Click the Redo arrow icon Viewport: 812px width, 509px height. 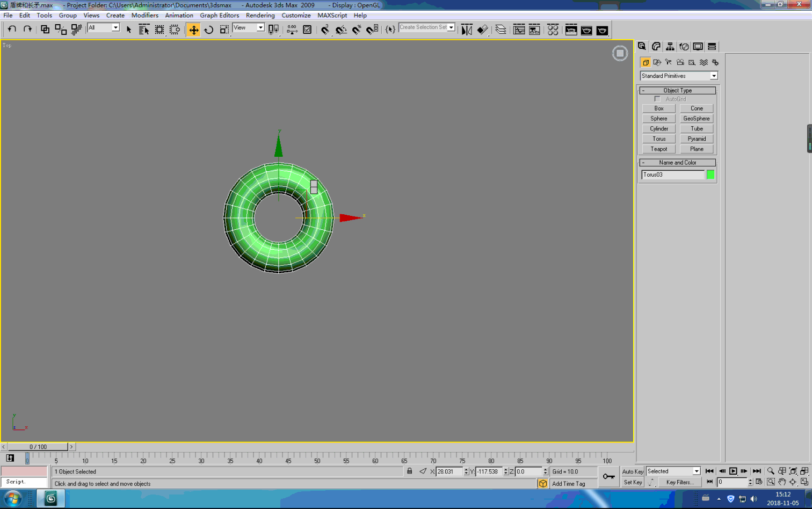click(27, 30)
